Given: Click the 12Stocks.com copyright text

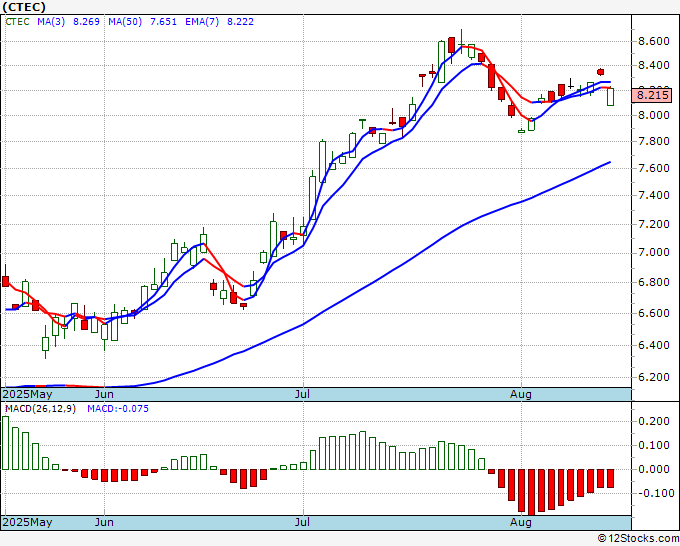Looking at the screenshot, I should [638, 539].
